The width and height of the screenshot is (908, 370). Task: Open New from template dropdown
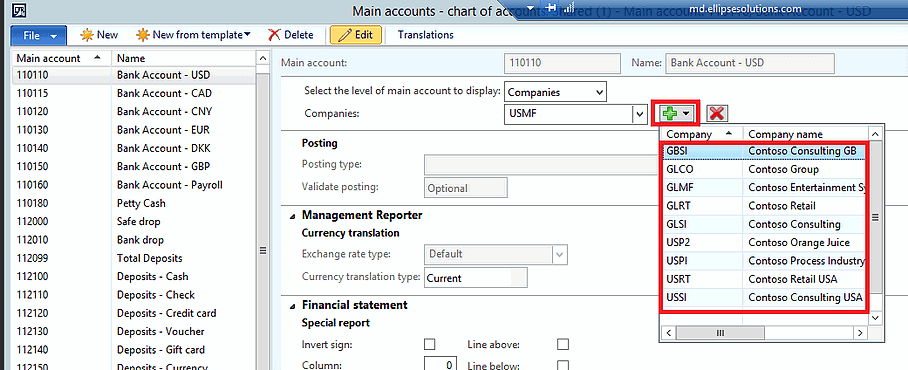(193, 35)
